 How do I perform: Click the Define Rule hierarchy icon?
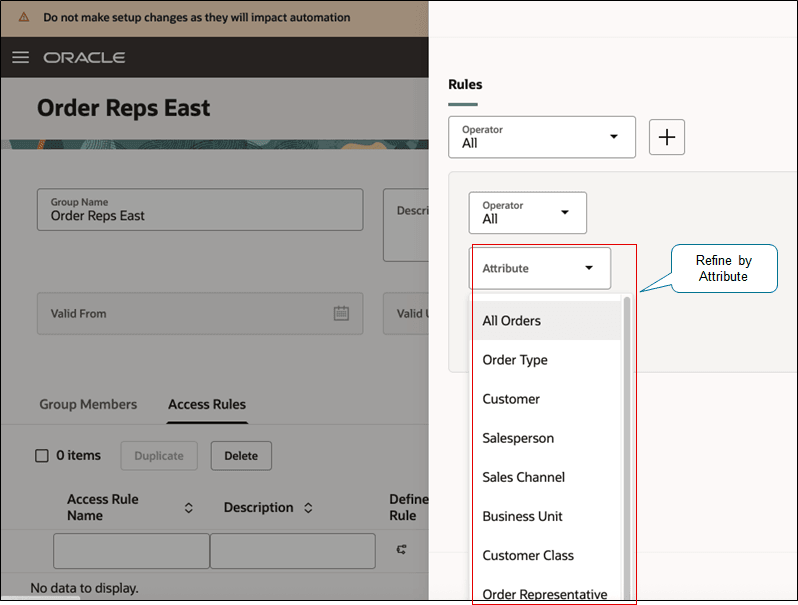402,549
